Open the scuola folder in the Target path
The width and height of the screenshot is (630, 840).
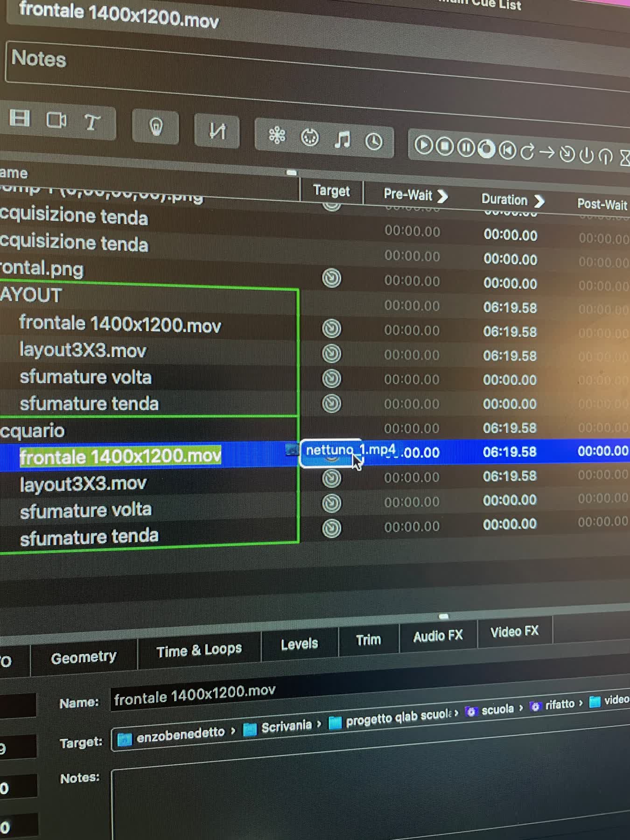tap(490, 710)
